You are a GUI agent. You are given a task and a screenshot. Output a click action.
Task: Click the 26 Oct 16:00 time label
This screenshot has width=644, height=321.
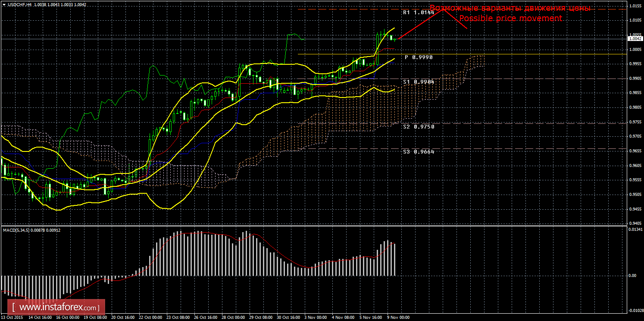pos(205,318)
